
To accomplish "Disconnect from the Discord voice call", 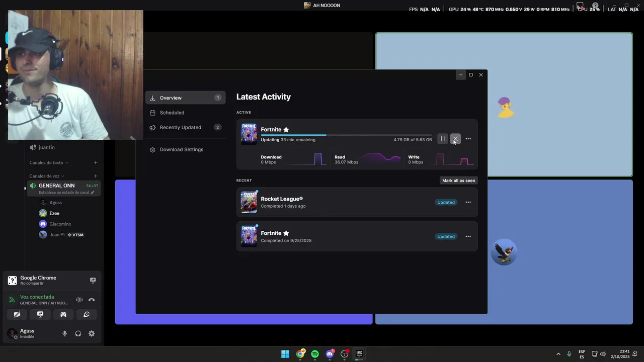I will [x=92, y=300].
